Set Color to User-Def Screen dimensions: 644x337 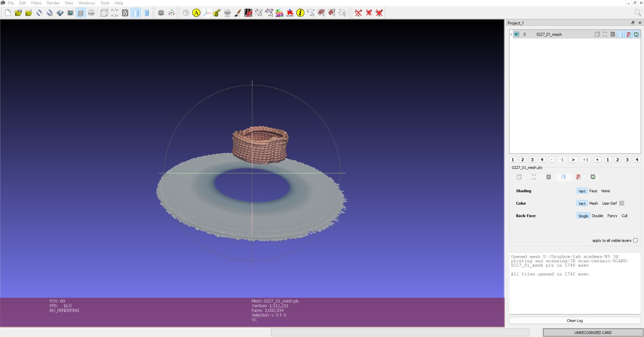(x=609, y=203)
